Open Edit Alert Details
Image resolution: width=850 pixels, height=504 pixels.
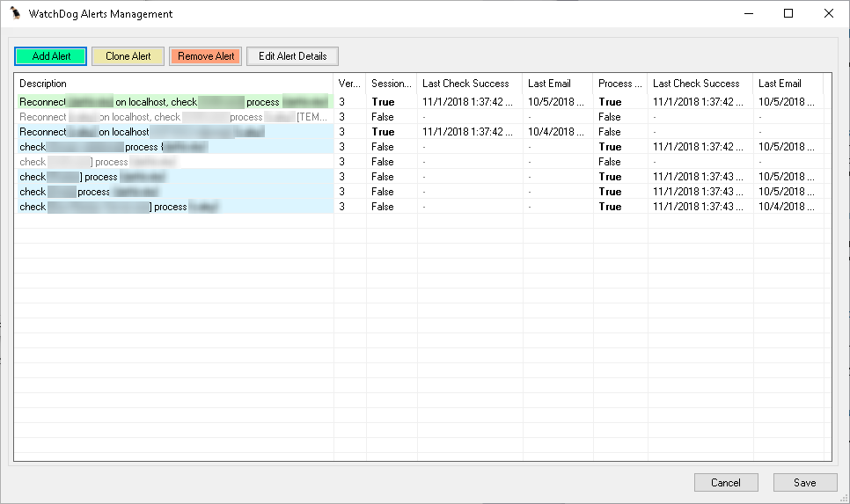point(293,56)
